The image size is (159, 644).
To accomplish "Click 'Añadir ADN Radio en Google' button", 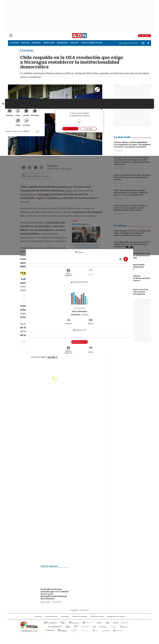I will [x=36, y=176].
